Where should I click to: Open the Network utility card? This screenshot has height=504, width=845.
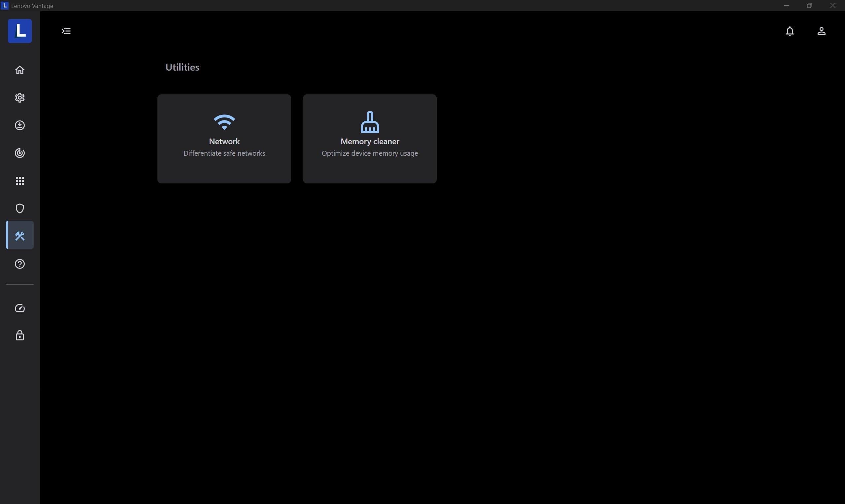click(224, 139)
